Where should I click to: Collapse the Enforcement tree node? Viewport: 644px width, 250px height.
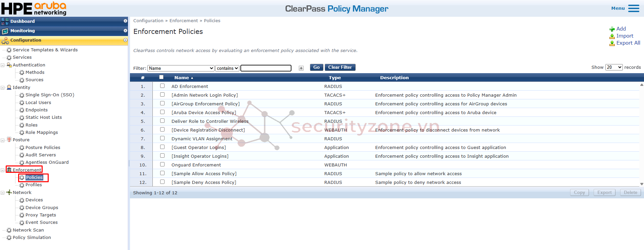pos(3,170)
